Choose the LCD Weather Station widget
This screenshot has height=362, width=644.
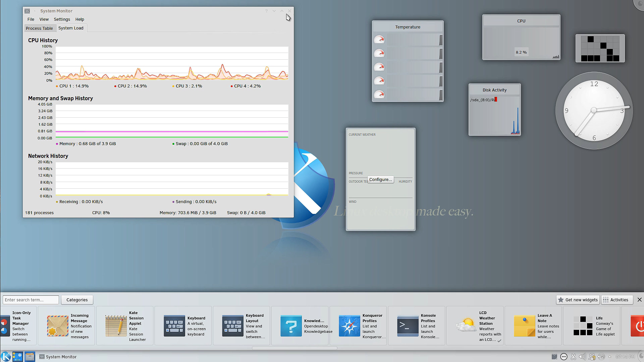pos(475,326)
